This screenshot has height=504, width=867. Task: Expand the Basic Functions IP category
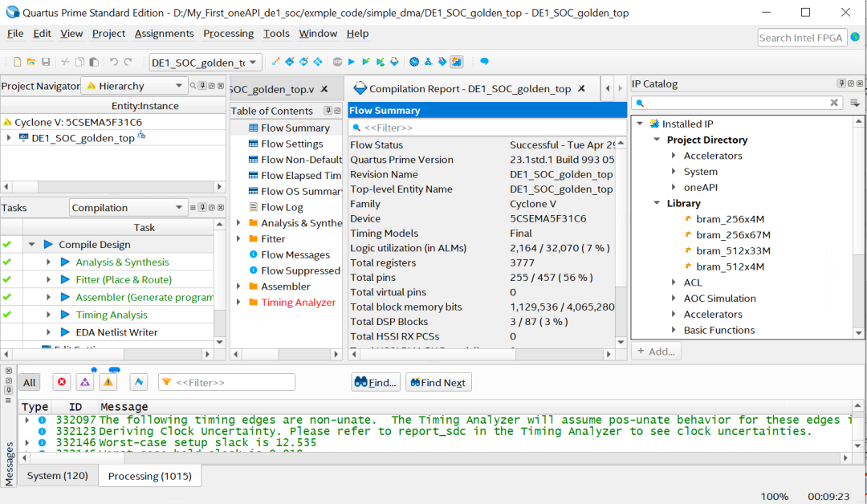click(x=674, y=329)
